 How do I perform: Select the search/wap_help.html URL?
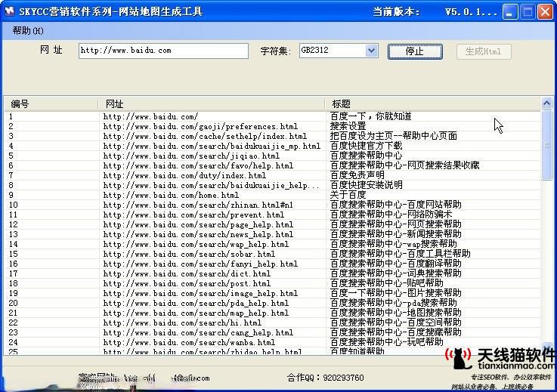[196, 244]
